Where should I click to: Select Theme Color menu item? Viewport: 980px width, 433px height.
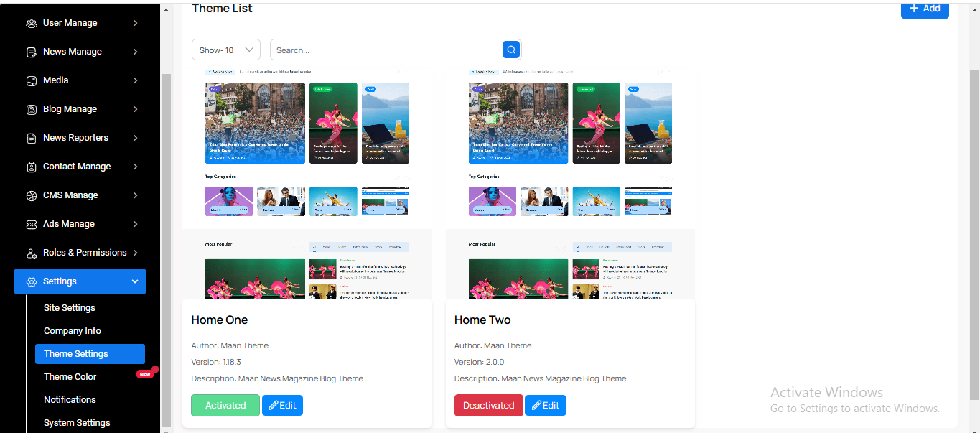coord(70,376)
